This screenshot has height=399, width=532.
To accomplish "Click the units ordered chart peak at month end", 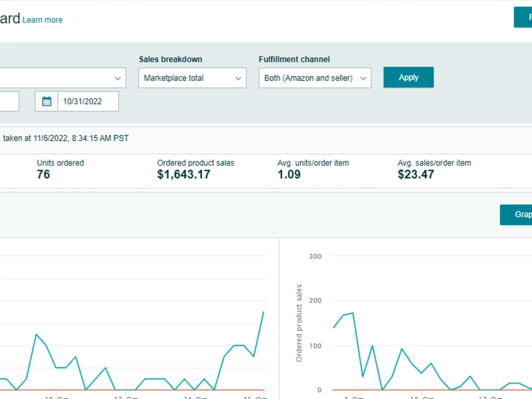I will click(264, 312).
